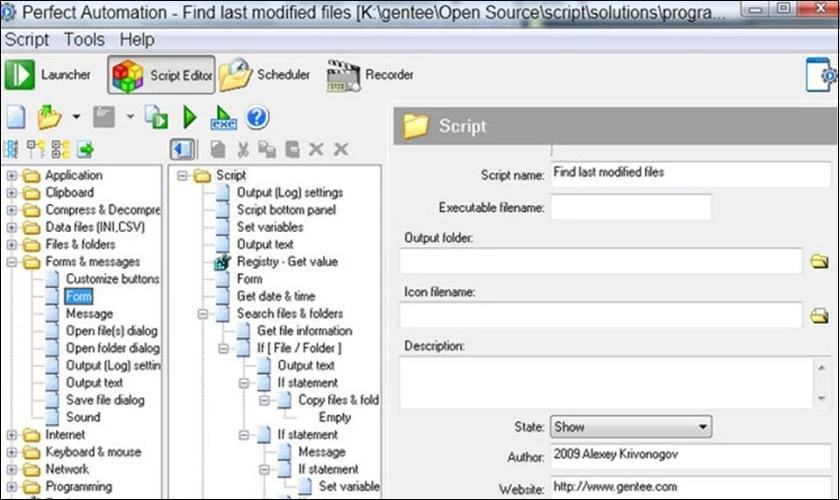840x500 pixels.
Task: Select Get date & time step
Action: click(276, 296)
